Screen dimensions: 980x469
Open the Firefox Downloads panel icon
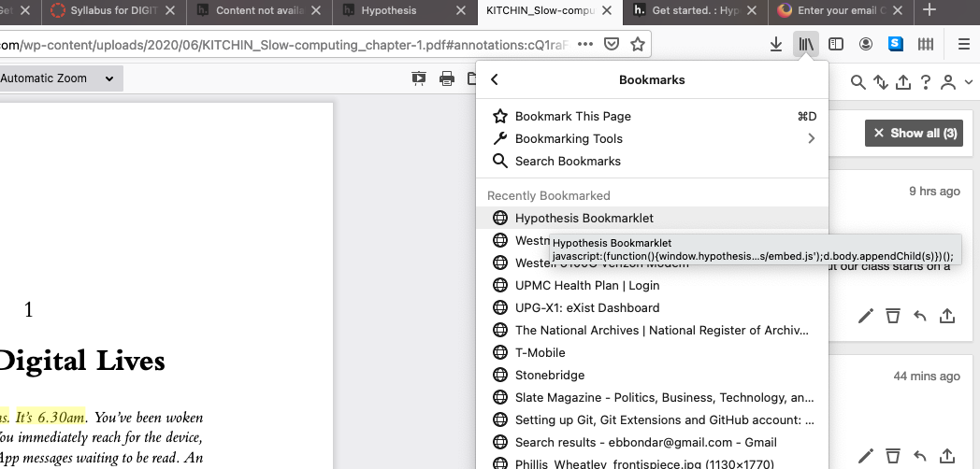(x=775, y=44)
